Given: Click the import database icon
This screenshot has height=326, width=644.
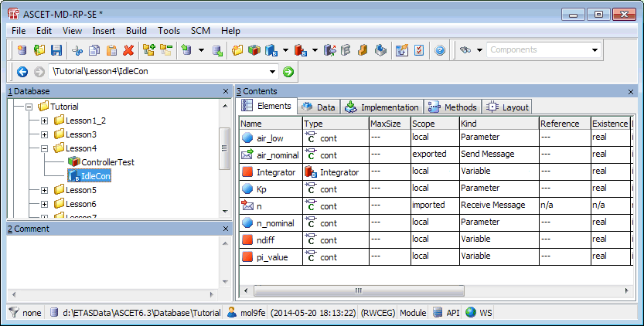Looking at the screenshot, I should [x=186, y=50].
